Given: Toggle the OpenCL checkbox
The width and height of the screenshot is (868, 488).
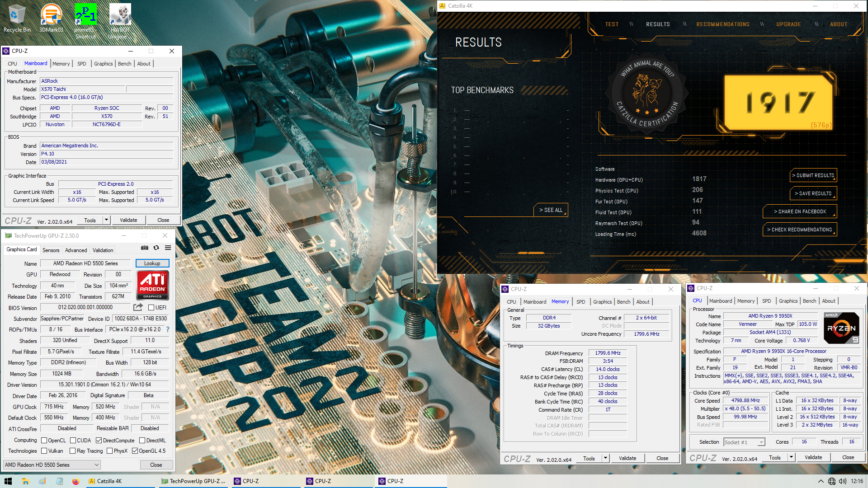Looking at the screenshot, I should click(x=44, y=441).
